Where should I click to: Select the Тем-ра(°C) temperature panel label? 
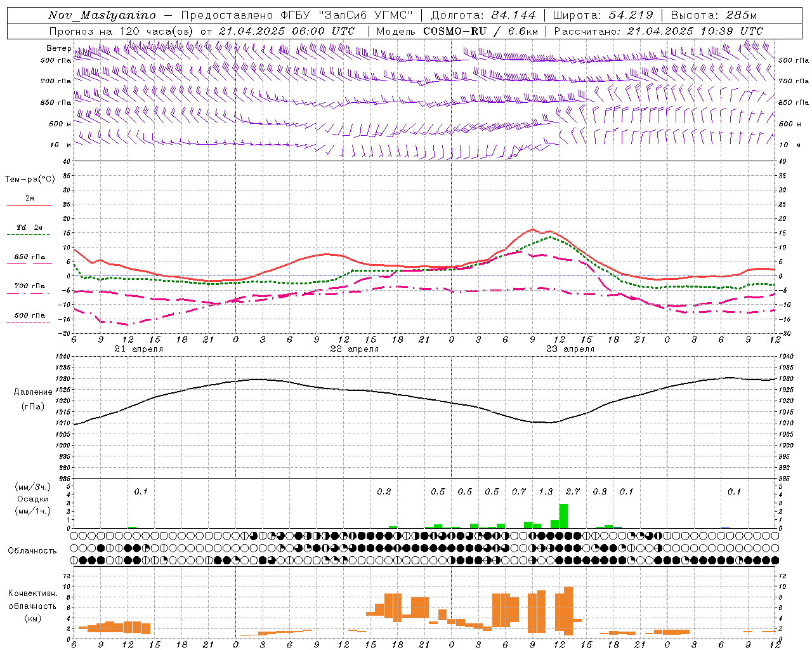click(x=30, y=180)
